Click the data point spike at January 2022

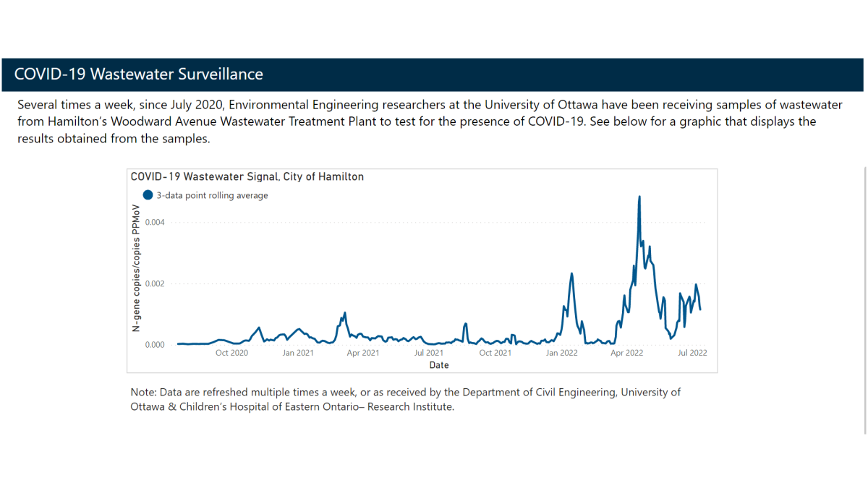(x=571, y=275)
